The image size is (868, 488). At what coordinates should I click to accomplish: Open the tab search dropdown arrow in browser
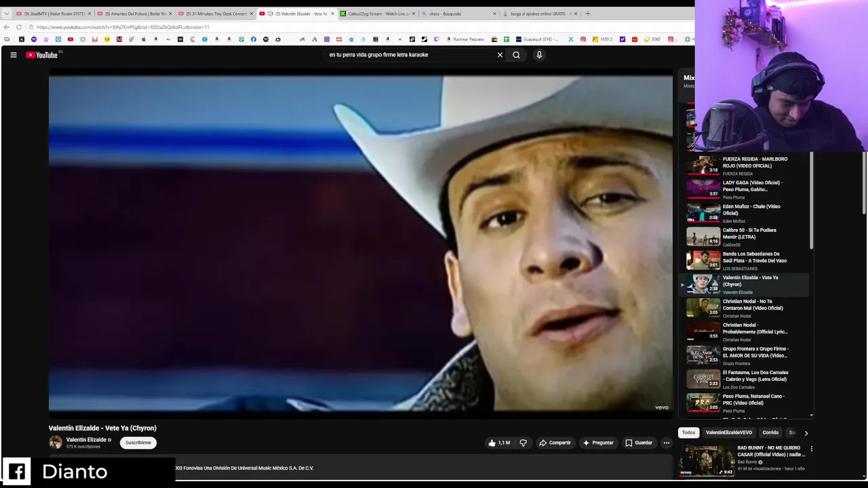[7, 14]
